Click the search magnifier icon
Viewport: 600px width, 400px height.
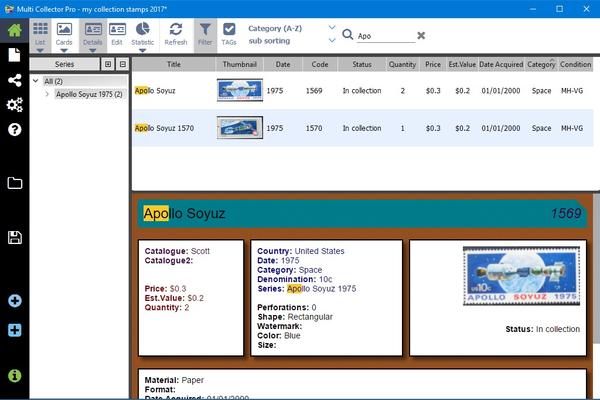click(347, 34)
